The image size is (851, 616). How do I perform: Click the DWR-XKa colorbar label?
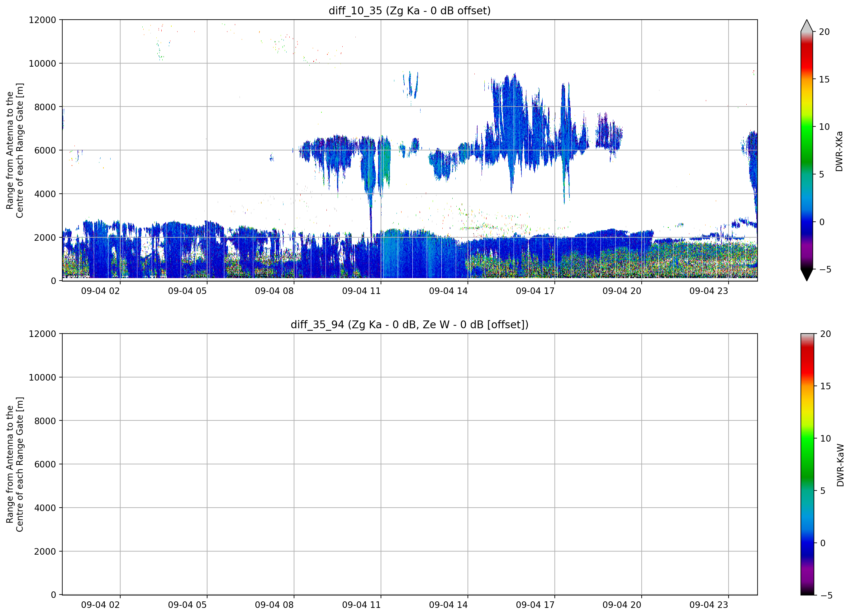(x=839, y=151)
